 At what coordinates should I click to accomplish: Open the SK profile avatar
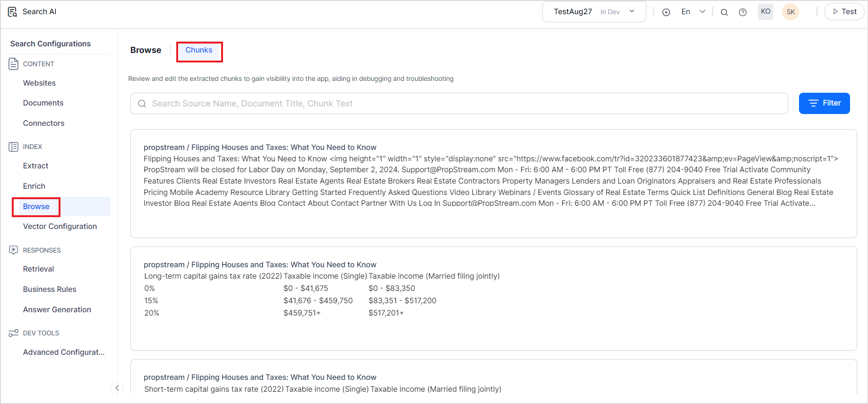tap(791, 12)
